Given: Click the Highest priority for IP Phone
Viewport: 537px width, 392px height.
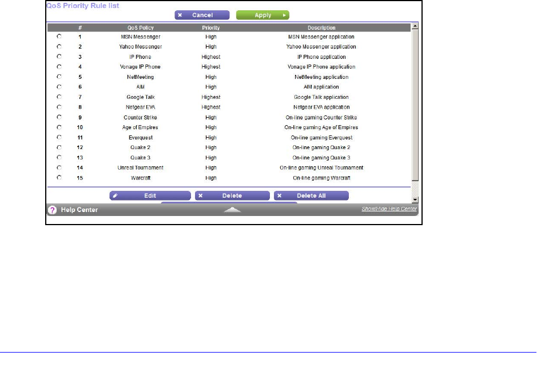Looking at the screenshot, I should (211, 57).
